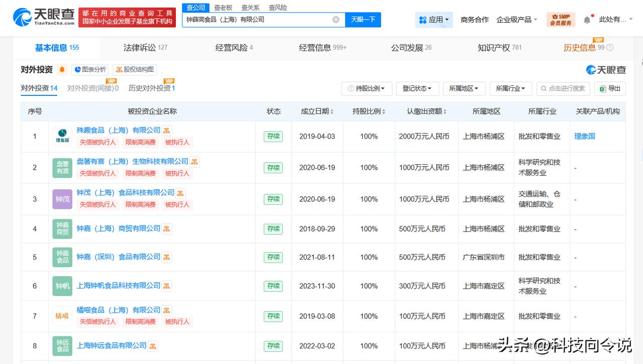
Task: Open 商务合作 link
Action: click(x=475, y=20)
